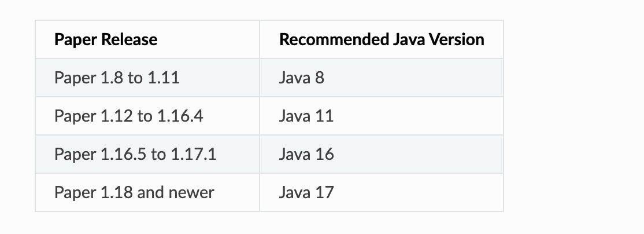Select the "Paper 1.8 to 1.11" cell
The image size is (644, 234).
click(117, 78)
